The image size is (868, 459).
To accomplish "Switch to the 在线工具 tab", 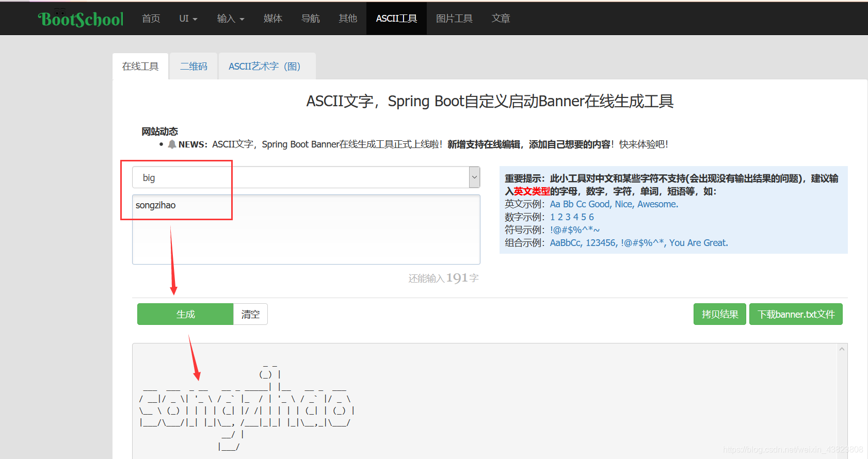I will (140, 67).
